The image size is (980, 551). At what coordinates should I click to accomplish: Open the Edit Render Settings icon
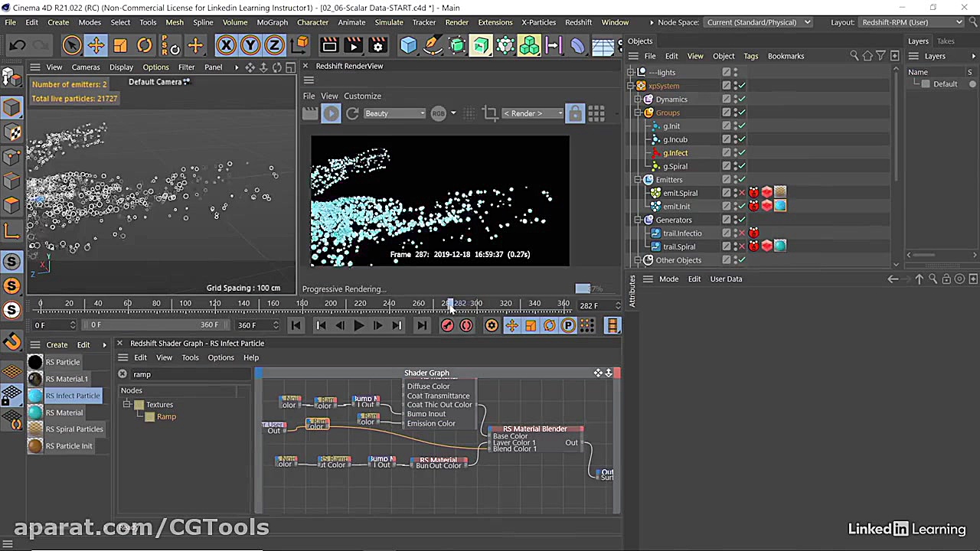[377, 46]
